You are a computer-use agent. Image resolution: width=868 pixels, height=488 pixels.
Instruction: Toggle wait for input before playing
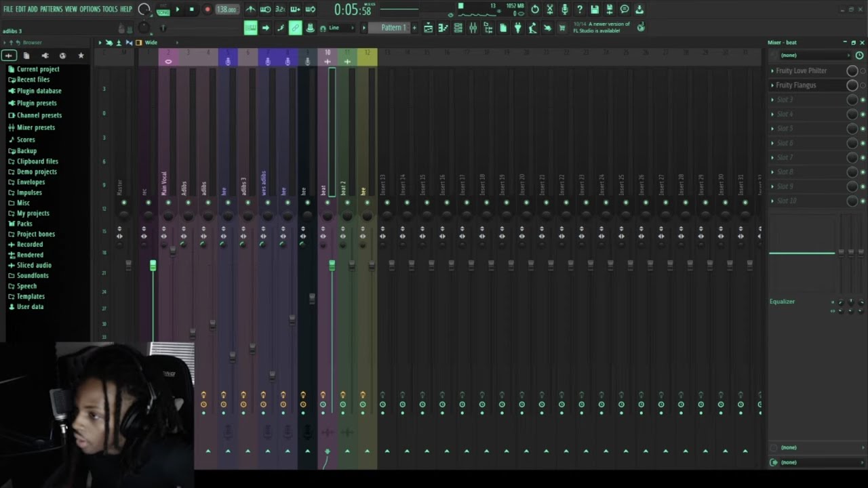tap(266, 9)
